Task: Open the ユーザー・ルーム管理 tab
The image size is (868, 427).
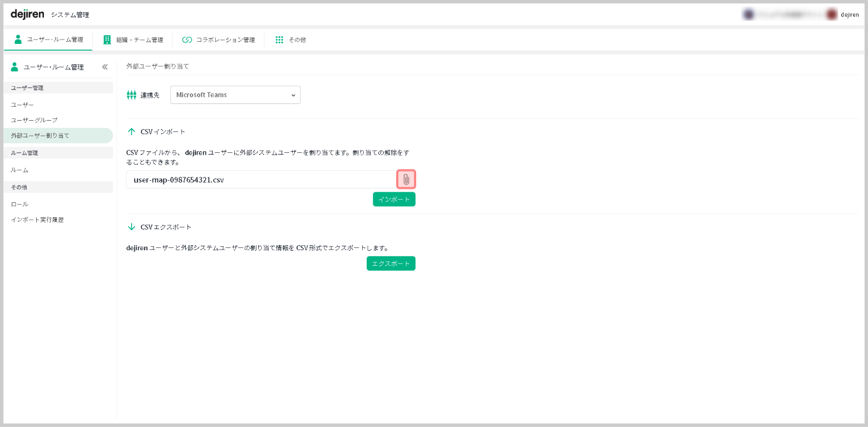Action: [x=49, y=40]
